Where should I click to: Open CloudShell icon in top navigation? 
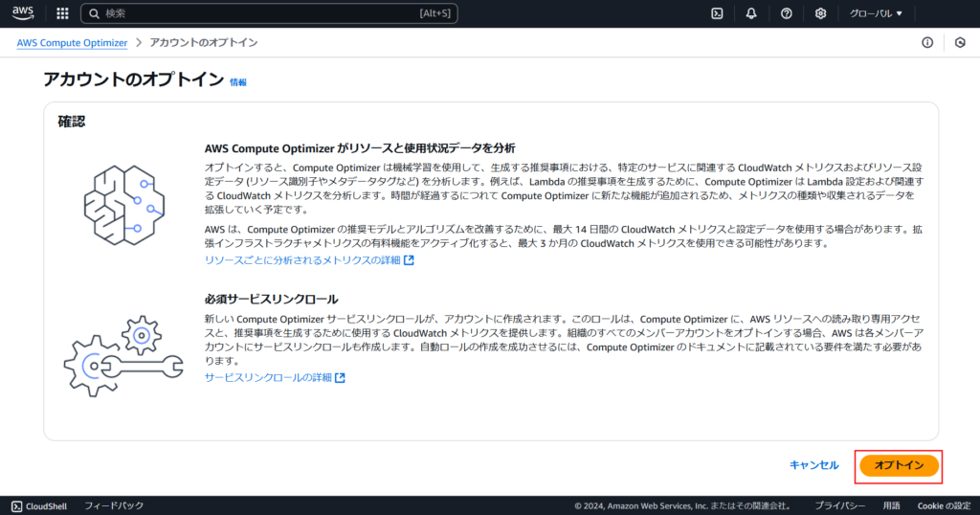tap(717, 13)
